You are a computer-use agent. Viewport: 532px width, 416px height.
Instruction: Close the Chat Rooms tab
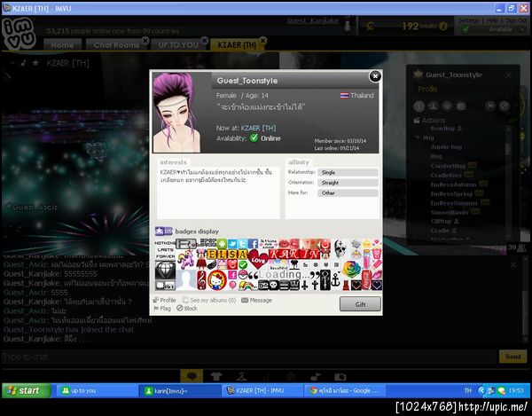click(145, 41)
